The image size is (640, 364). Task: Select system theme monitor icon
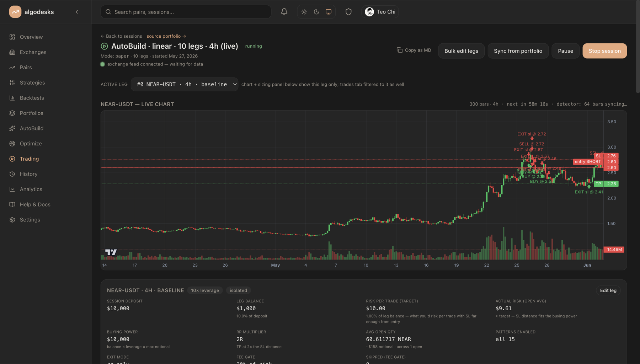tap(329, 12)
